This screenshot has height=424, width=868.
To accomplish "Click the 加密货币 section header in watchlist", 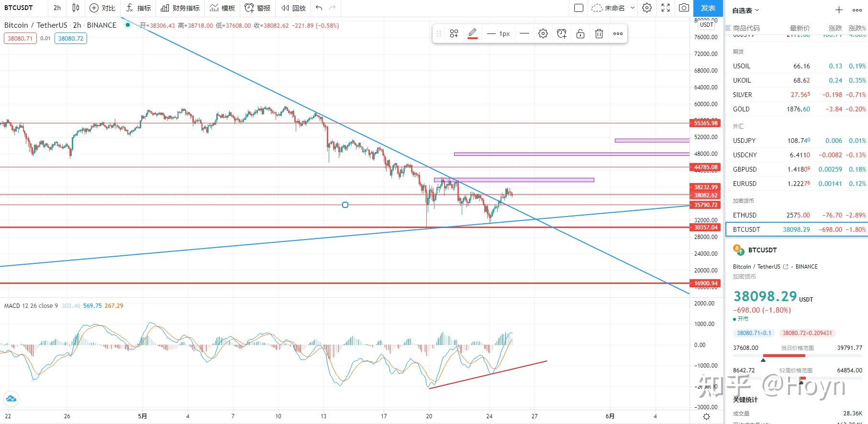I will (743, 201).
